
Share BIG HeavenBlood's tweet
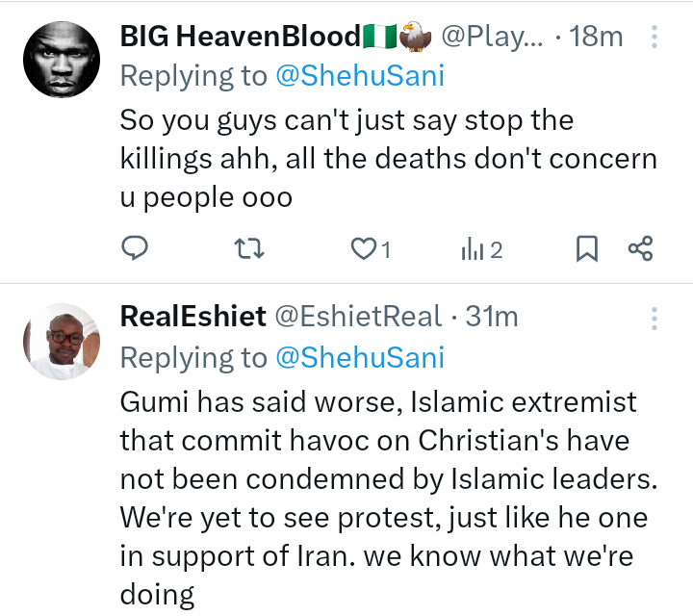tap(641, 249)
